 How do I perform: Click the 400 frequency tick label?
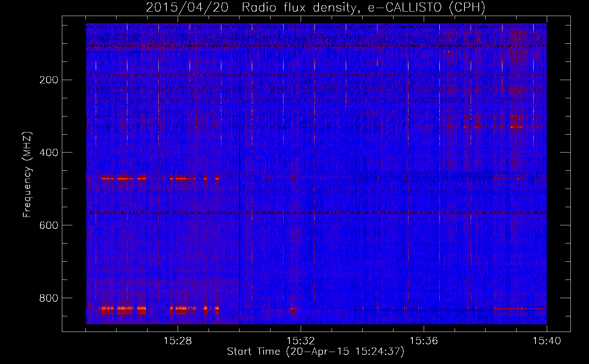click(x=48, y=153)
